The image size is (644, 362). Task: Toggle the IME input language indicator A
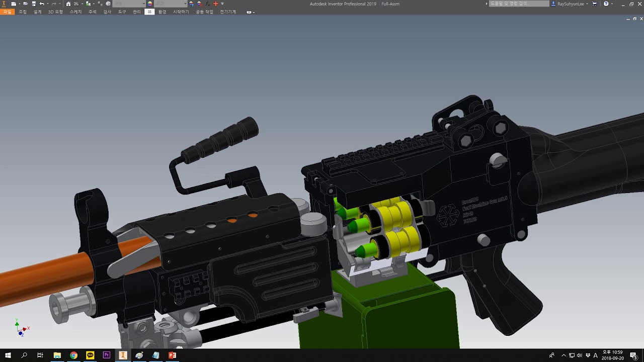596,355
